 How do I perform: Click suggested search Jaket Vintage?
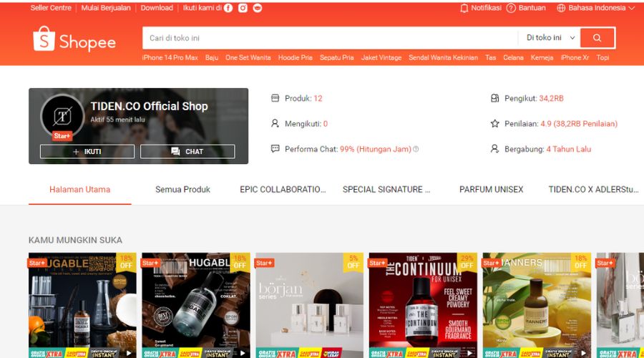[381, 57]
